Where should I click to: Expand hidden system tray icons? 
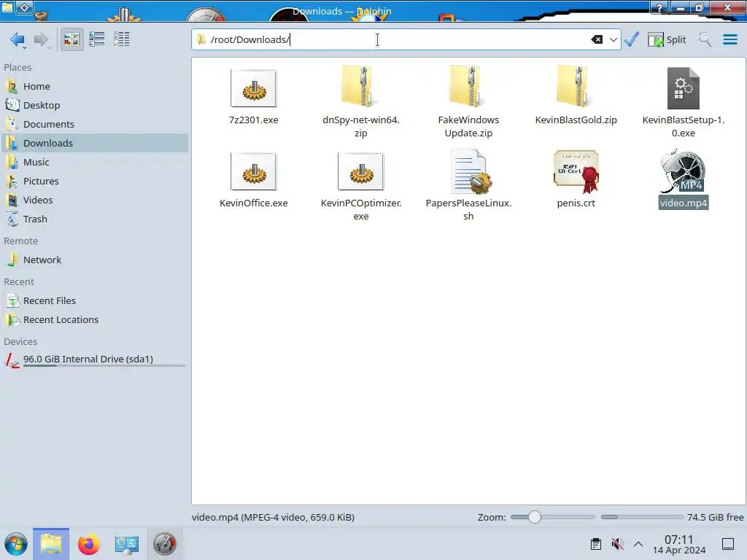coord(638,544)
